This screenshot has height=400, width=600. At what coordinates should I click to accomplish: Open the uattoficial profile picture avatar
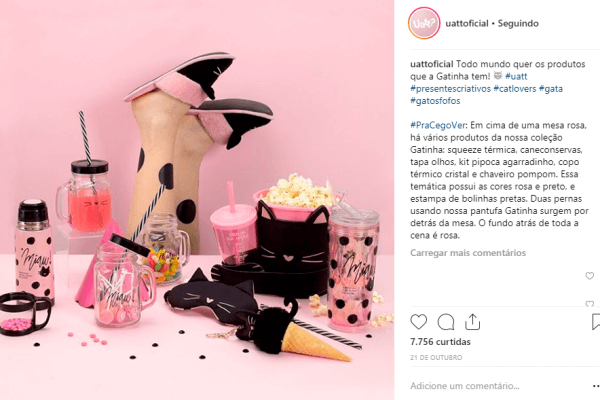click(424, 23)
